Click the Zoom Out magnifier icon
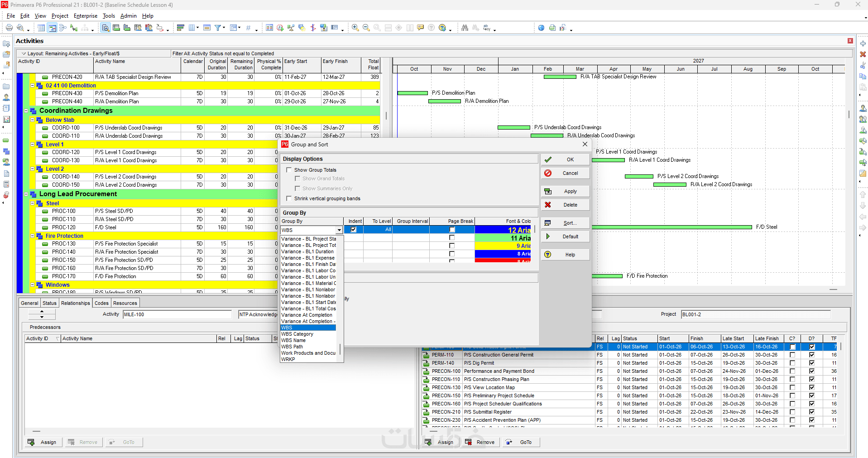 coord(366,28)
